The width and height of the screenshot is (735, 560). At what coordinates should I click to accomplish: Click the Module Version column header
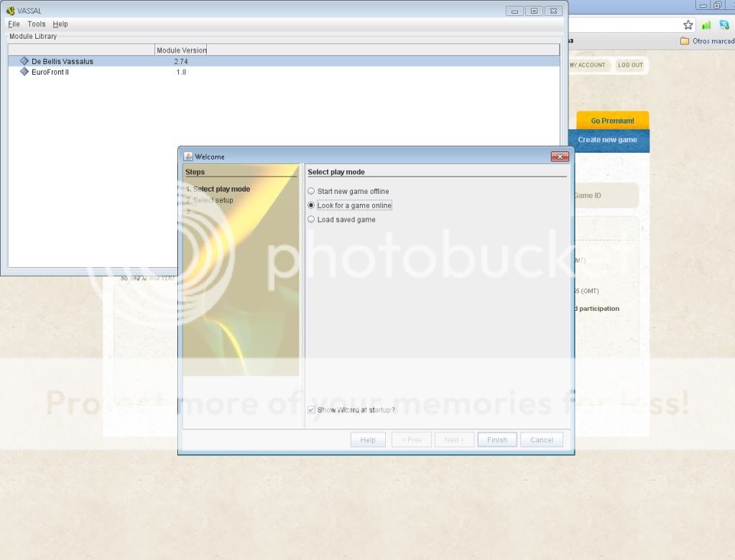[181, 50]
